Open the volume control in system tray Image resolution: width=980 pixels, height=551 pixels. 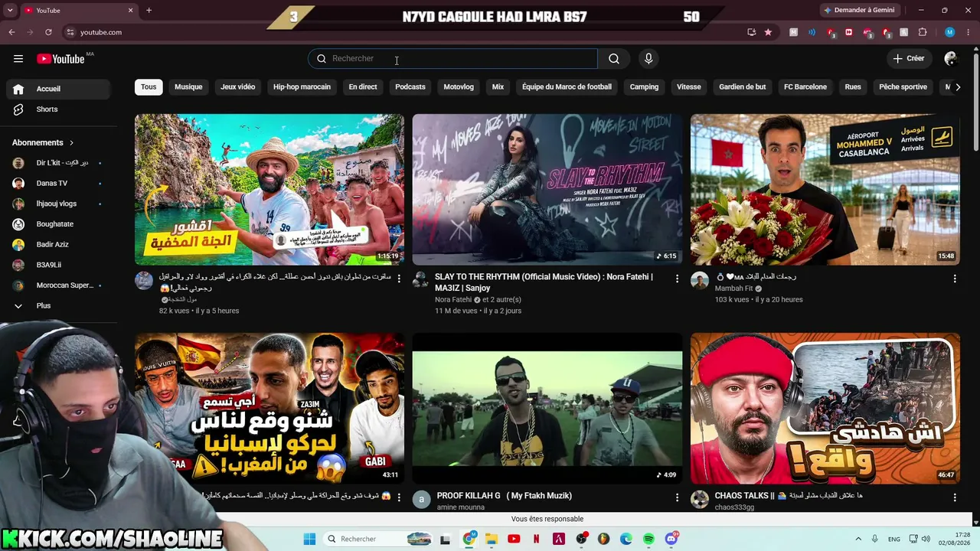(926, 539)
